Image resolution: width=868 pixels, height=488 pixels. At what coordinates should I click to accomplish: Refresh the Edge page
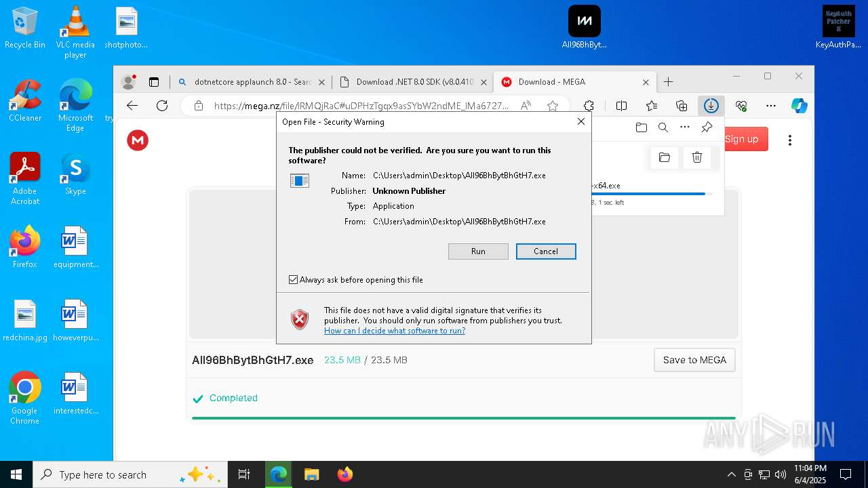point(162,106)
